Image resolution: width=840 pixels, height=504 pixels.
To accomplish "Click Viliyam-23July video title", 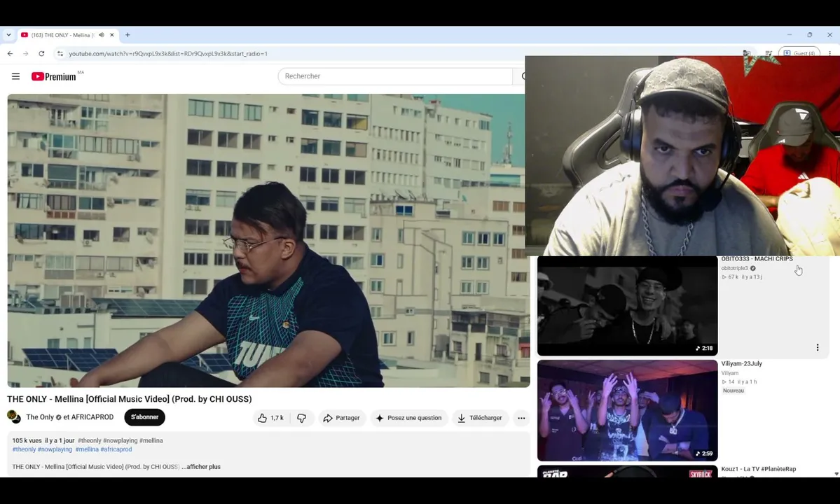I will [x=741, y=364].
